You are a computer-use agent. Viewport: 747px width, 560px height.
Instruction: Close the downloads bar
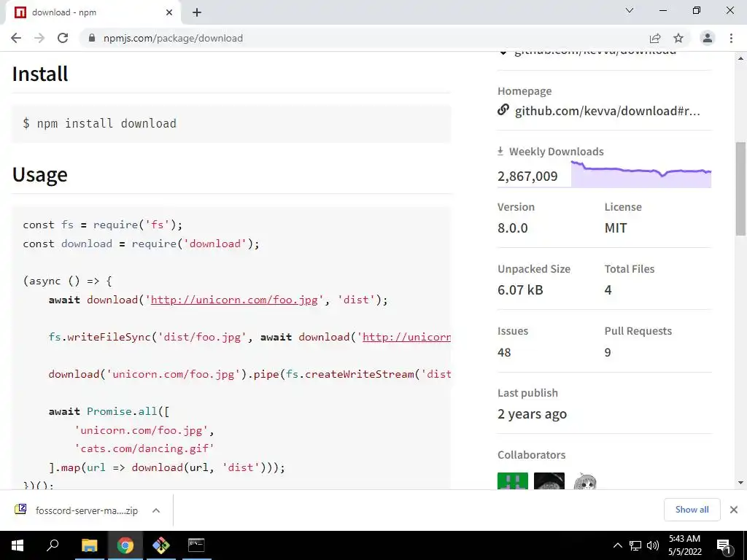click(x=734, y=510)
